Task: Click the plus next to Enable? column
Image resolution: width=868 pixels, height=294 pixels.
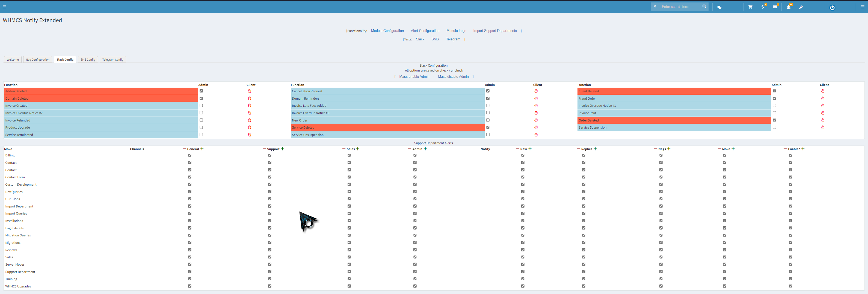Action: click(x=803, y=149)
